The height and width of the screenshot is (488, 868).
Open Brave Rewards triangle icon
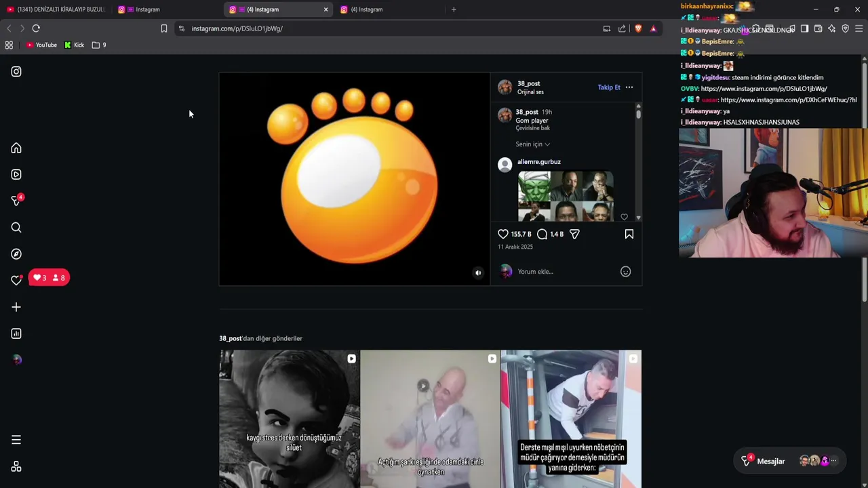pos(653,28)
